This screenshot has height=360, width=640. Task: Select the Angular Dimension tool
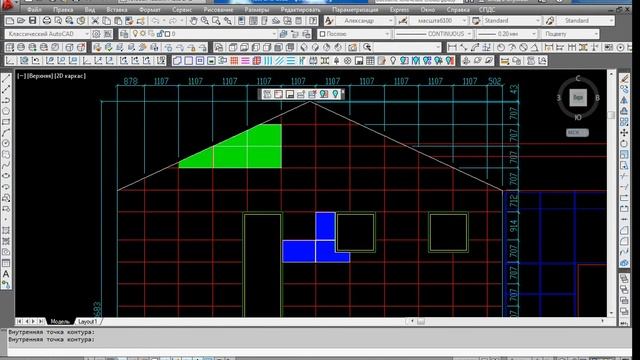(535, 47)
